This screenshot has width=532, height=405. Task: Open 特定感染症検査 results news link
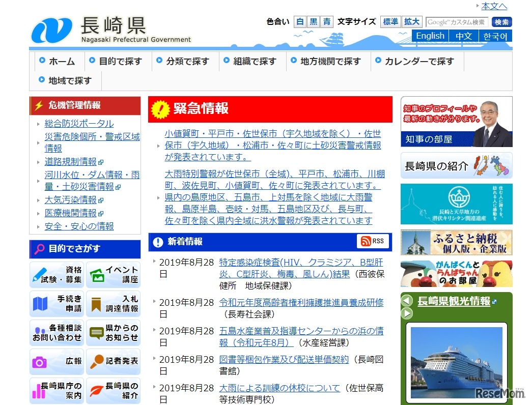pos(301,268)
